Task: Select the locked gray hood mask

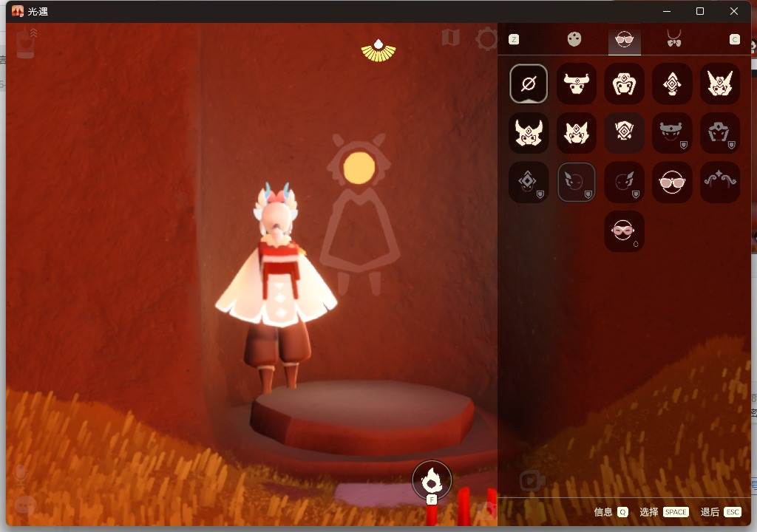Action: 720,133
